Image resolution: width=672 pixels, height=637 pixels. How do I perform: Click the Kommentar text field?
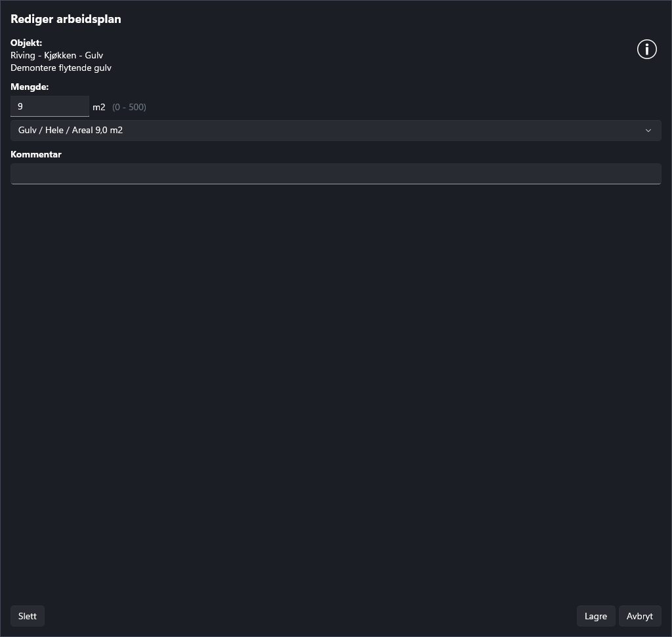point(335,174)
